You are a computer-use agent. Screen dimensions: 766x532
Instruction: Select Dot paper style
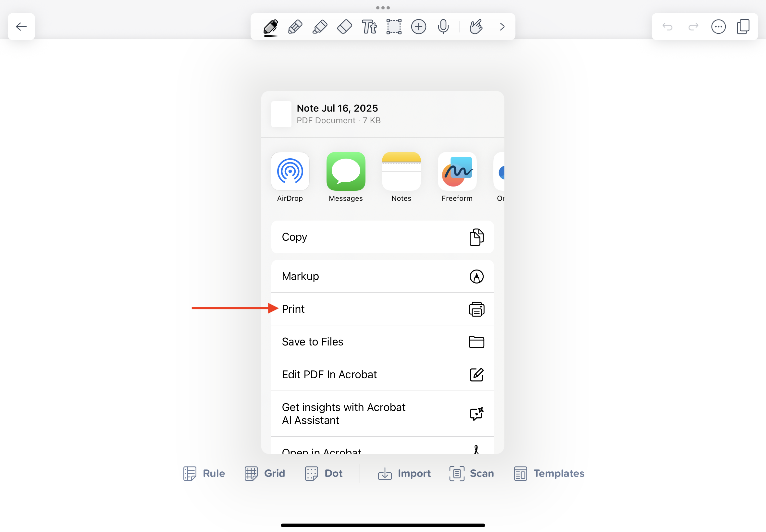pos(324,473)
